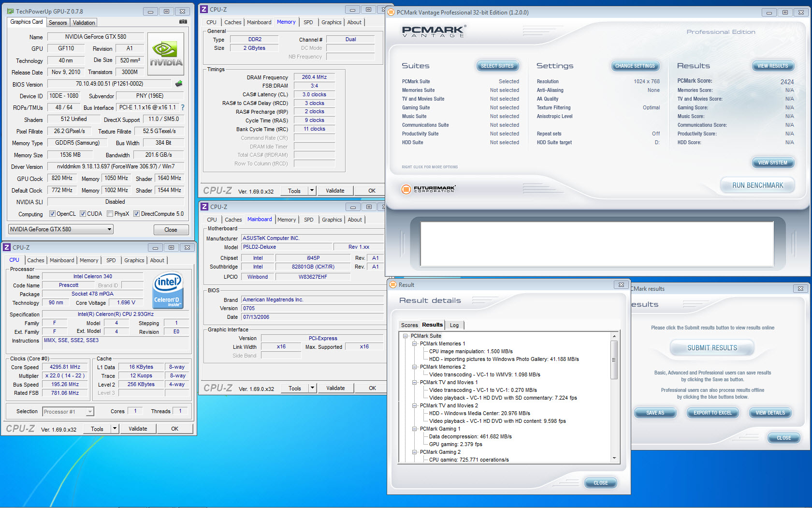Click the VIEW SYSTEM button
Image resolution: width=812 pixels, height=508 pixels.
(772, 163)
